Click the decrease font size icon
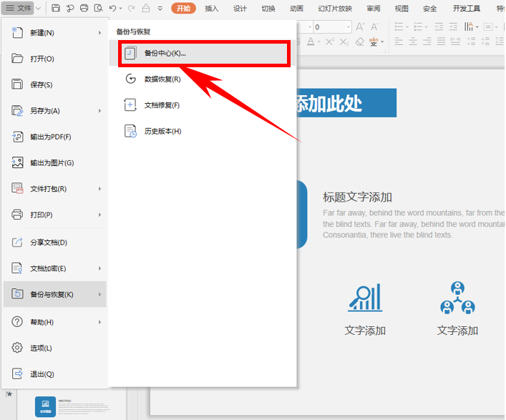Screen dimensions: 506x420 [x=374, y=26]
